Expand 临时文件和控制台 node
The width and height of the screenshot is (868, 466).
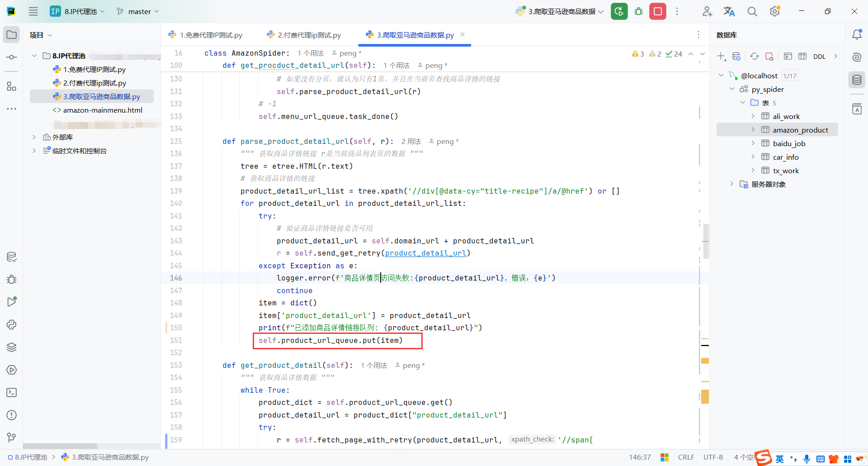(x=34, y=151)
